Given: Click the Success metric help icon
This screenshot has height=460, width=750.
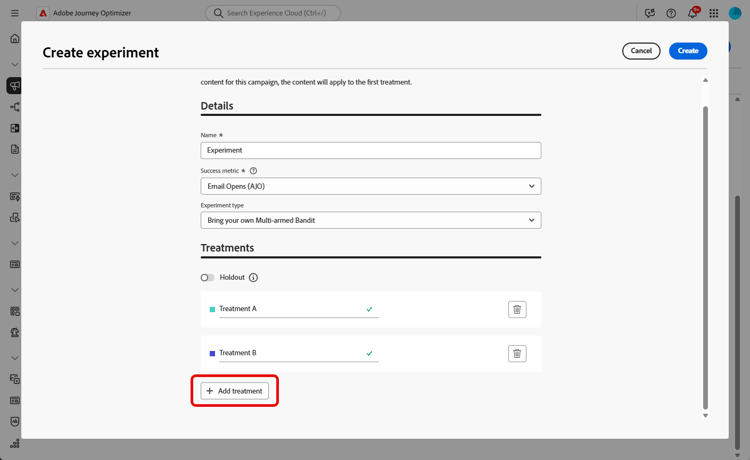Looking at the screenshot, I should (253, 171).
